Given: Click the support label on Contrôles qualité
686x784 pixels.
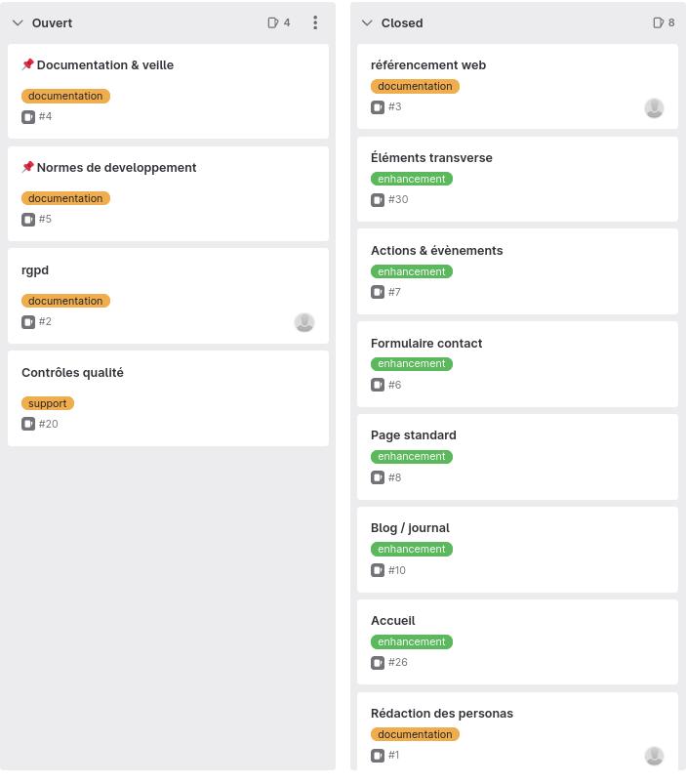Looking at the screenshot, I should 48,403.
